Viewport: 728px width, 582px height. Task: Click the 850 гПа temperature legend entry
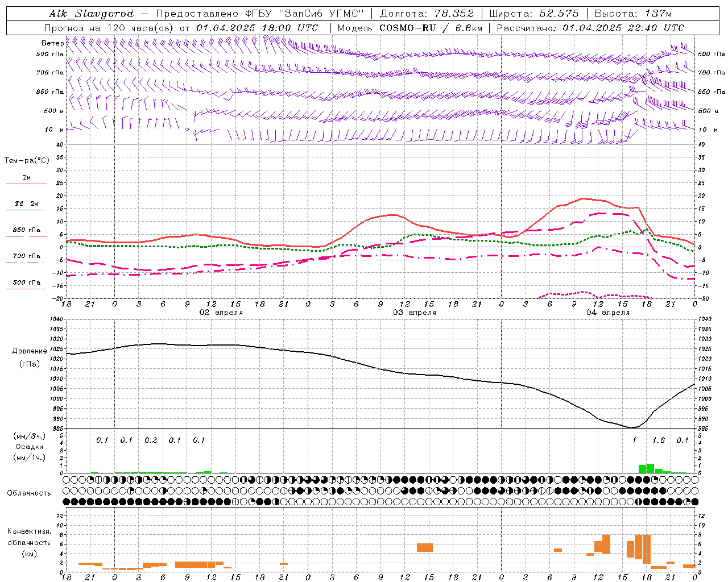pyautogui.click(x=27, y=230)
